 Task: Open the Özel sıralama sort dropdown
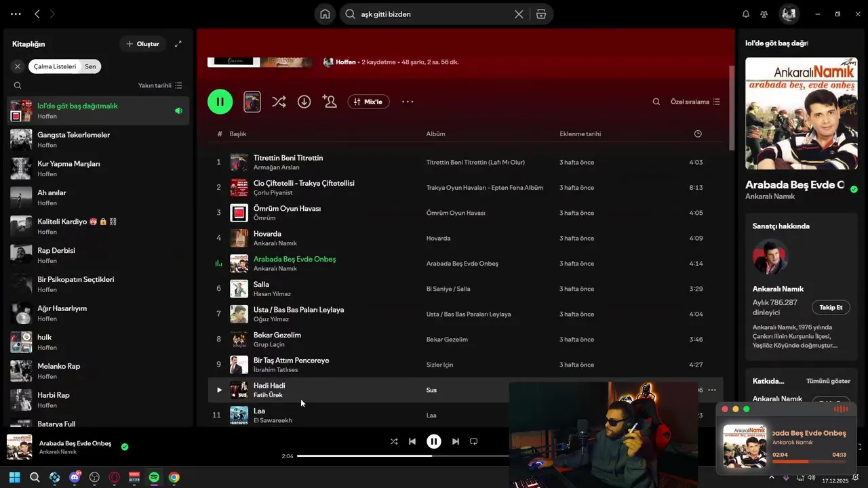695,102
